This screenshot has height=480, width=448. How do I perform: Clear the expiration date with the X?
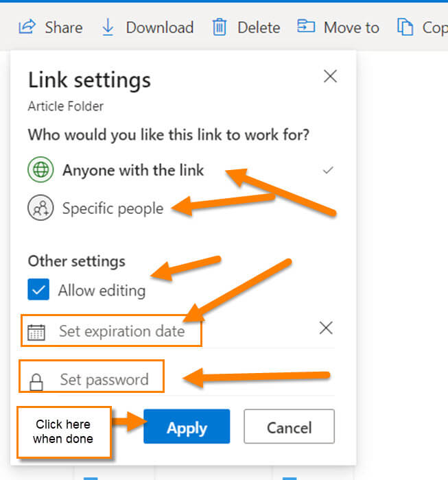(x=326, y=328)
